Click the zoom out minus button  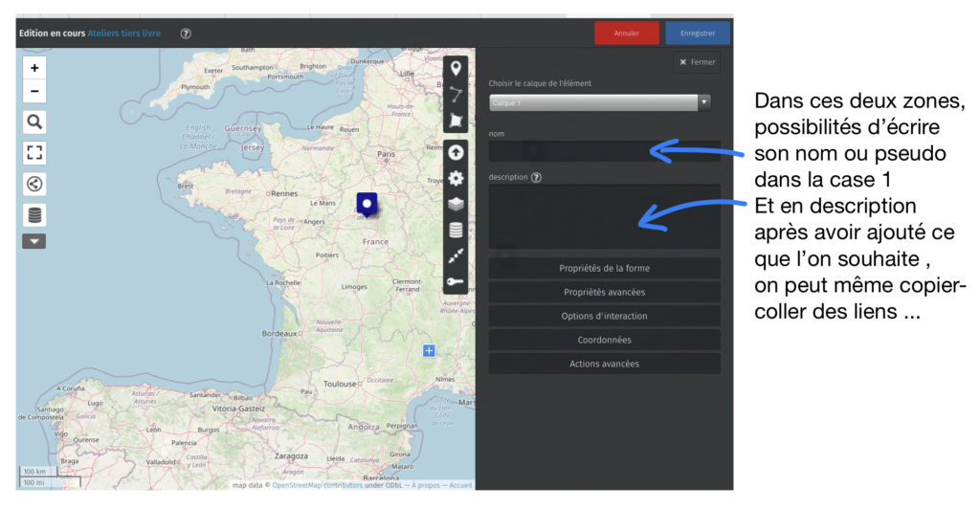click(34, 92)
